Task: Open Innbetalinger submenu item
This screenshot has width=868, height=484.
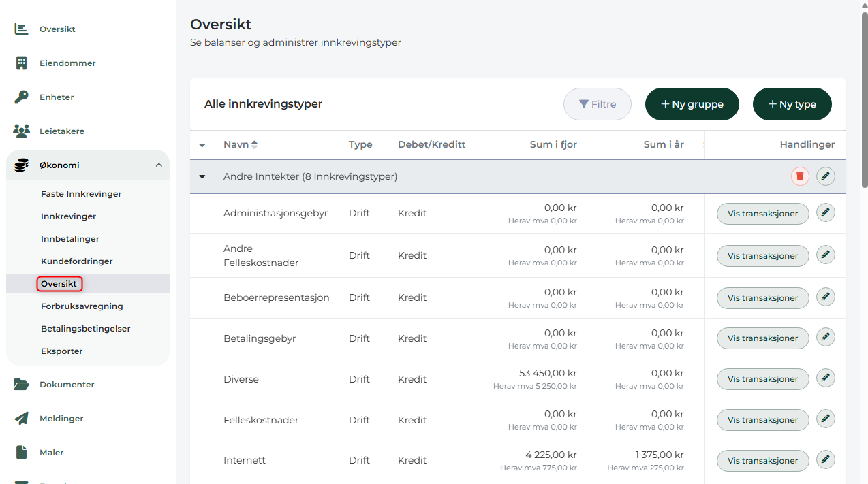Action: pos(70,239)
